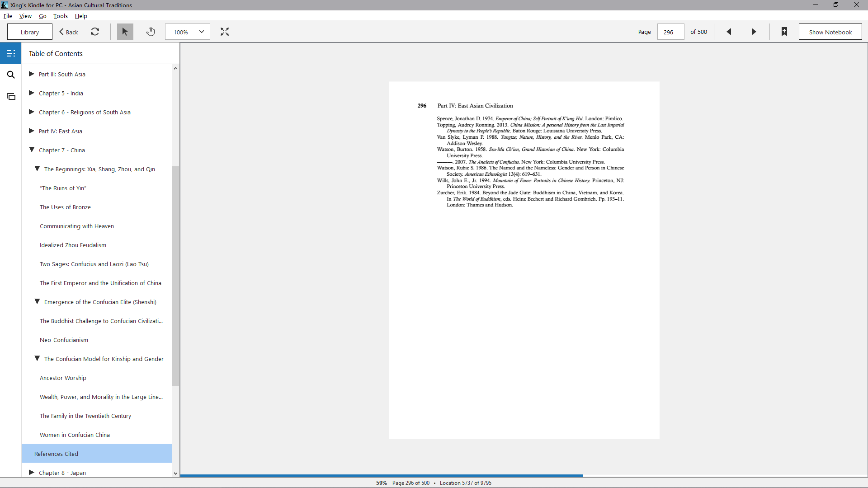The width and height of the screenshot is (868, 488).
Task: Open the View menu
Action: tap(25, 16)
